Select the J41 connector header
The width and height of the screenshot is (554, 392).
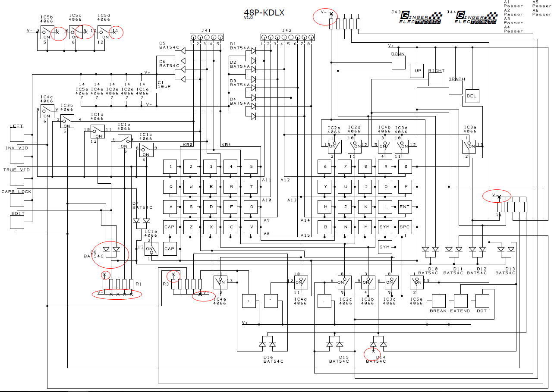[x=206, y=37]
